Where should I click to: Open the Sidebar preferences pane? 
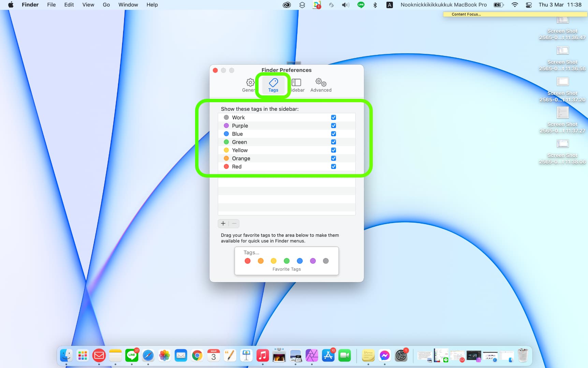pyautogui.click(x=297, y=85)
